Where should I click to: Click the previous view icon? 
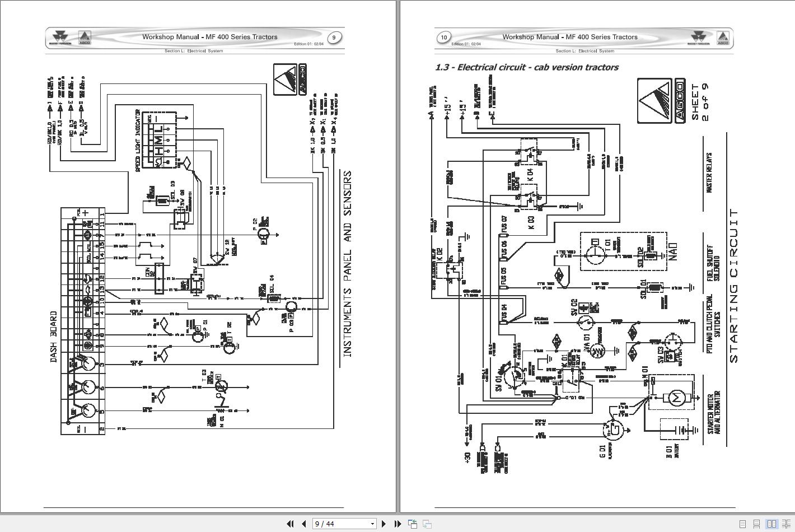tap(413, 524)
